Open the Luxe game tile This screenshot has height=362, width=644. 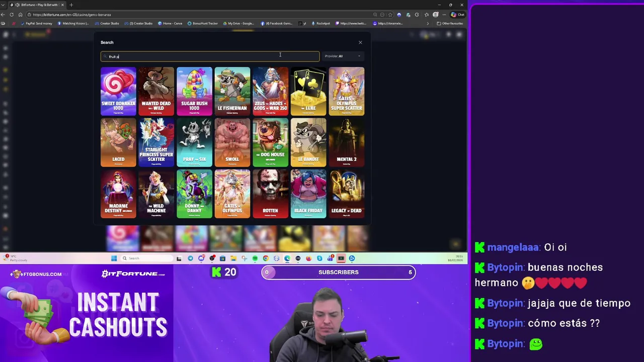coord(308,91)
